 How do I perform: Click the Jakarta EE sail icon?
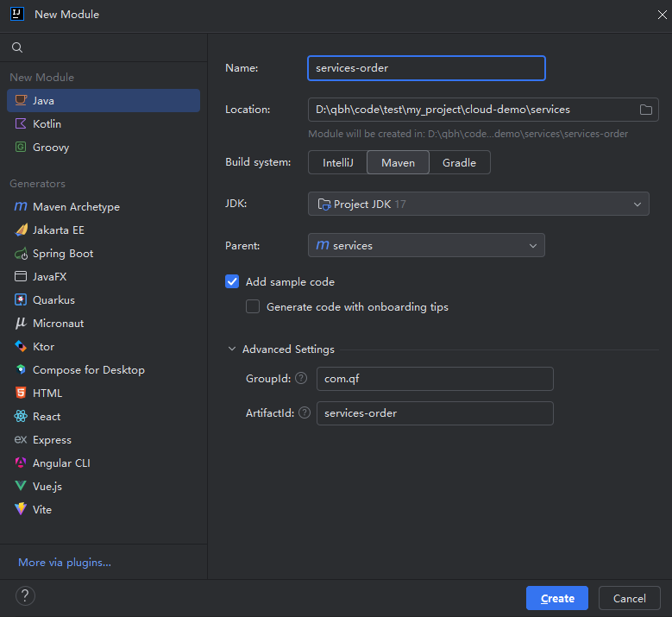[x=21, y=230]
